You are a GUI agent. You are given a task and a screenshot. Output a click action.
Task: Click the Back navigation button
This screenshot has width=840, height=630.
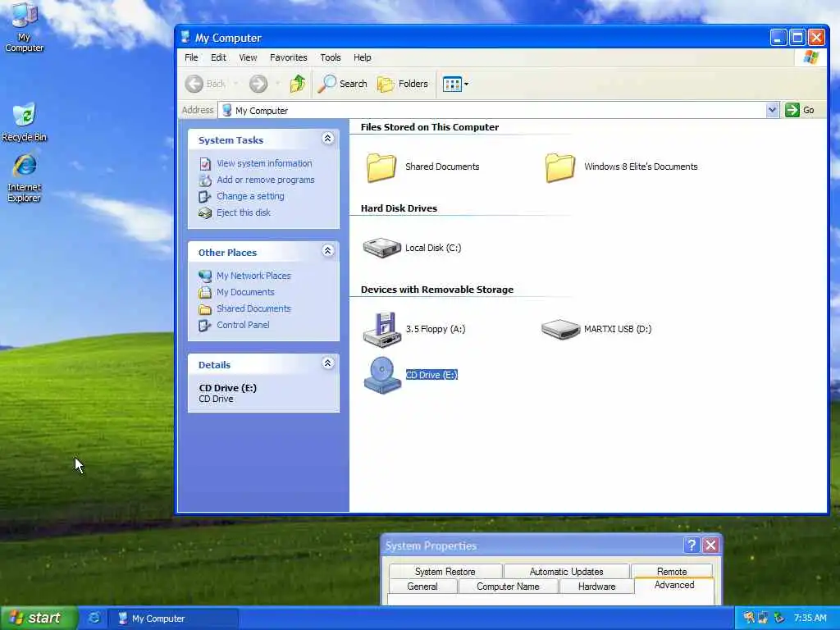tap(206, 84)
